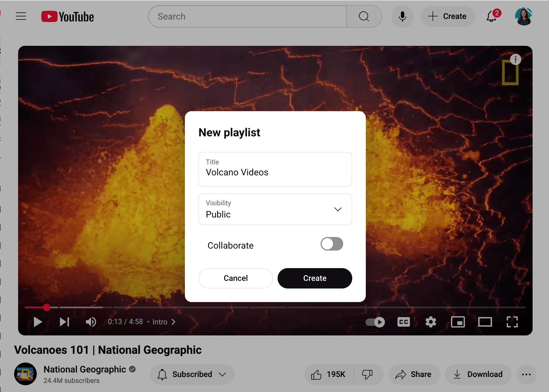Image resolution: width=549 pixels, height=392 pixels.
Task: Click Create to make the playlist
Action: [315, 278]
